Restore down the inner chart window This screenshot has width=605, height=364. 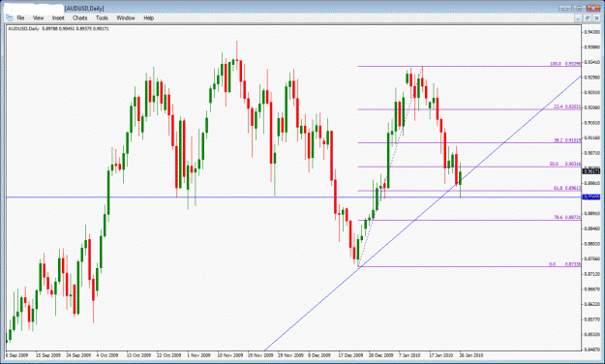[x=588, y=18]
